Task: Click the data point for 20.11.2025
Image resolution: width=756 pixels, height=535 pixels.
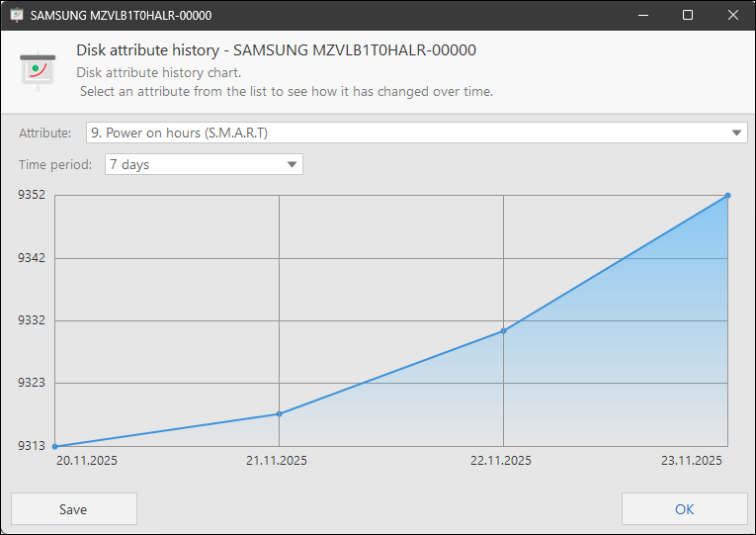Action: click(55, 446)
